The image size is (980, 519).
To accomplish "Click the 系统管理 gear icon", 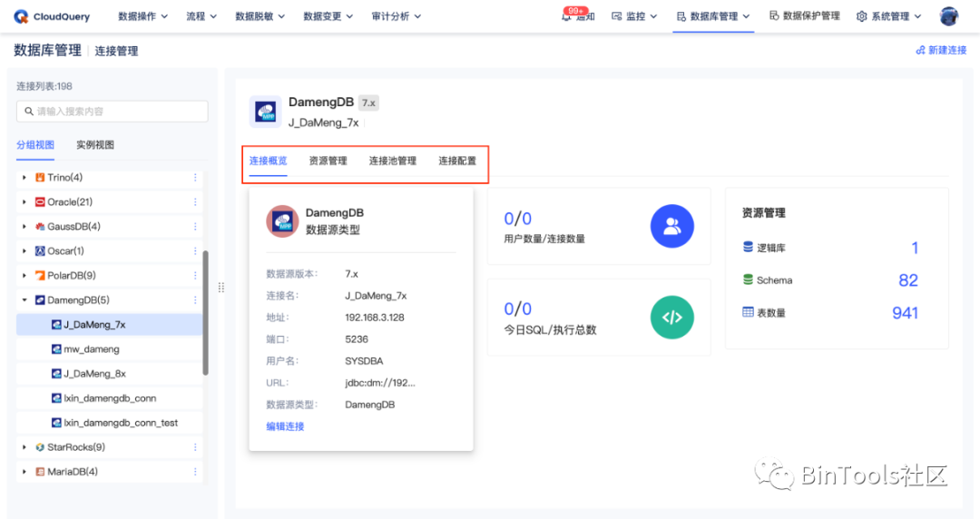I will tap(862, 16).
